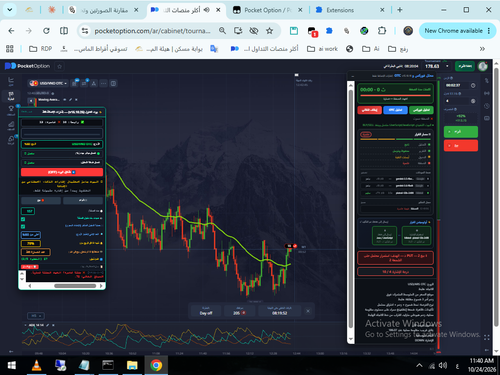Click the PocketOption logo
Image resolution: width=500 pixels, height=375 pixels.
[27, 66]
